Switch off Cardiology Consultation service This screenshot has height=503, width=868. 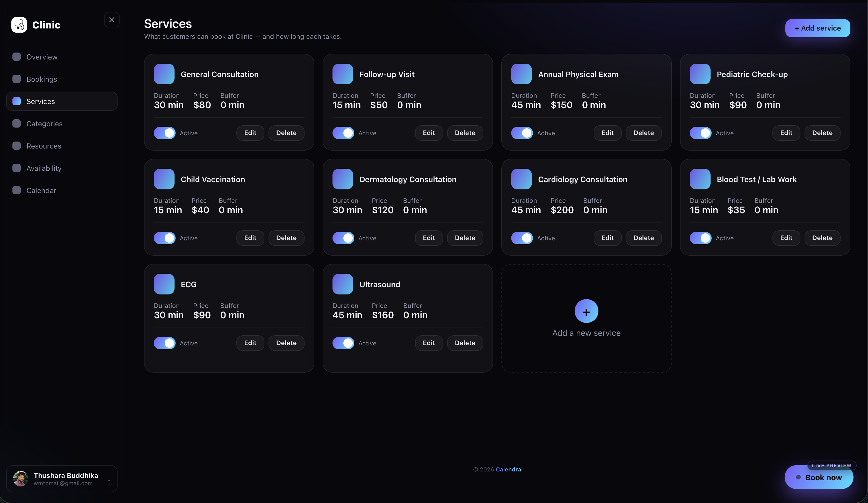[x=522, y=238]
